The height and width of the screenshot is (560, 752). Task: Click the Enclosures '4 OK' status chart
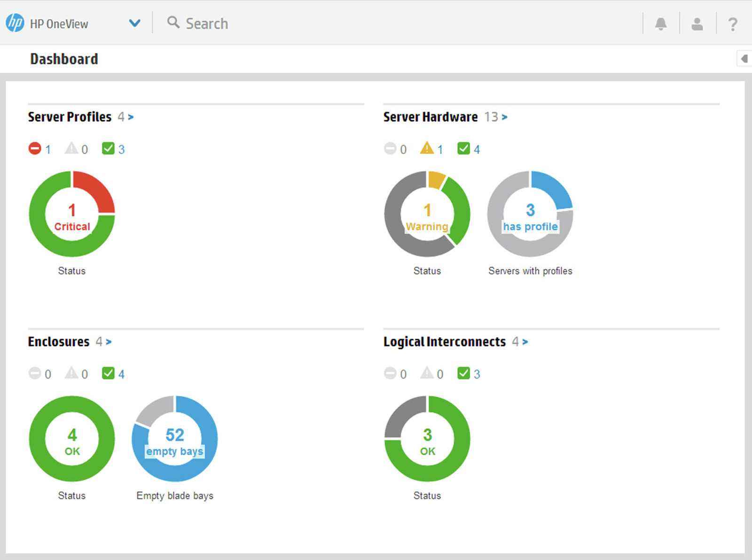pyautogui.click(x=72, y=439)
